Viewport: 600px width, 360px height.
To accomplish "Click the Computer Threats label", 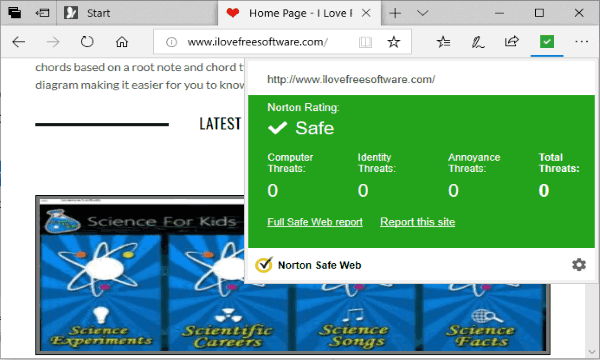I will tap(290, 163).
